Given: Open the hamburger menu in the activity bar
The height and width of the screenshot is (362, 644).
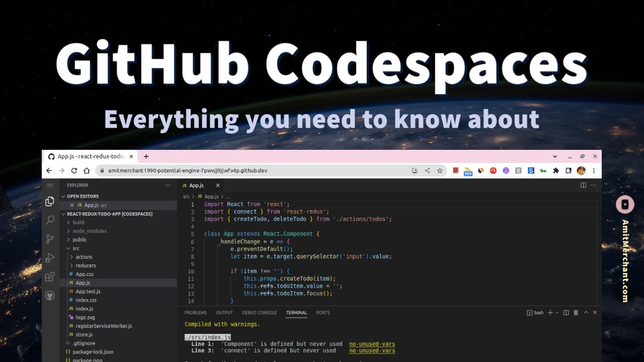Looking at the screenshot, I should tap(50, 186).
